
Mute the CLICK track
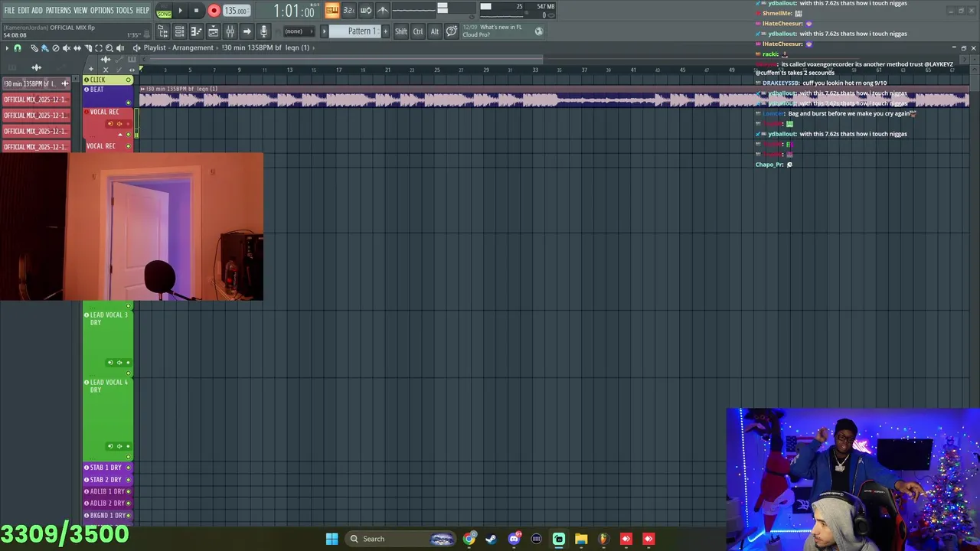[x=129, y=80]
